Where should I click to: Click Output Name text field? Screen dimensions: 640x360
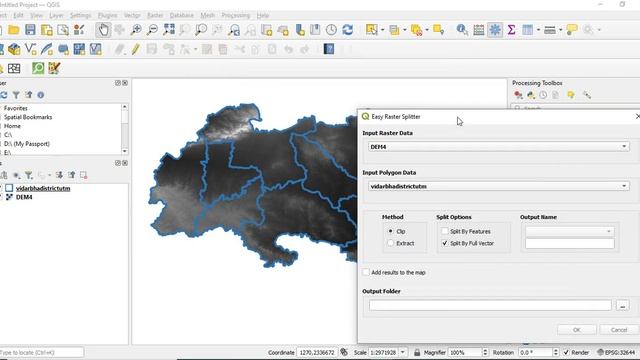569,244
